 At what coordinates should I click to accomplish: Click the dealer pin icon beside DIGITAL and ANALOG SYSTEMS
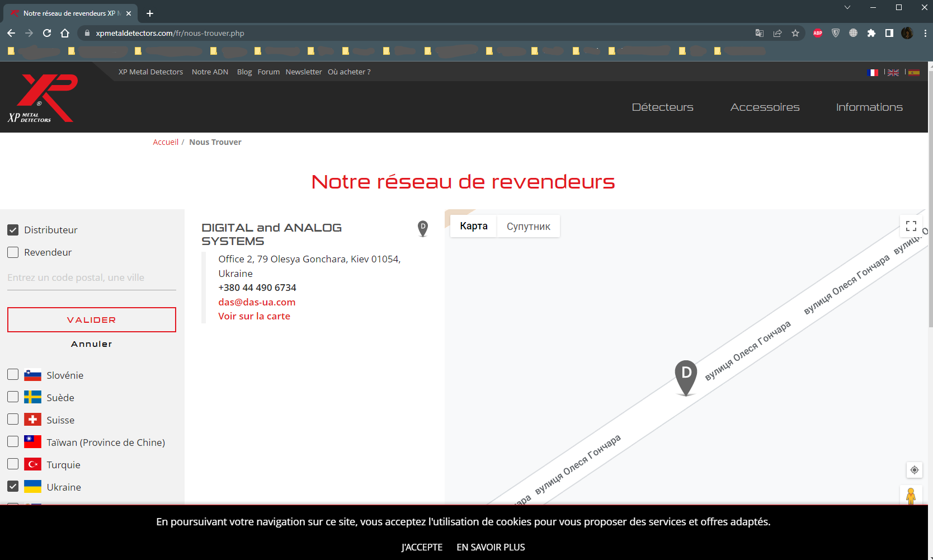(423, 228)
